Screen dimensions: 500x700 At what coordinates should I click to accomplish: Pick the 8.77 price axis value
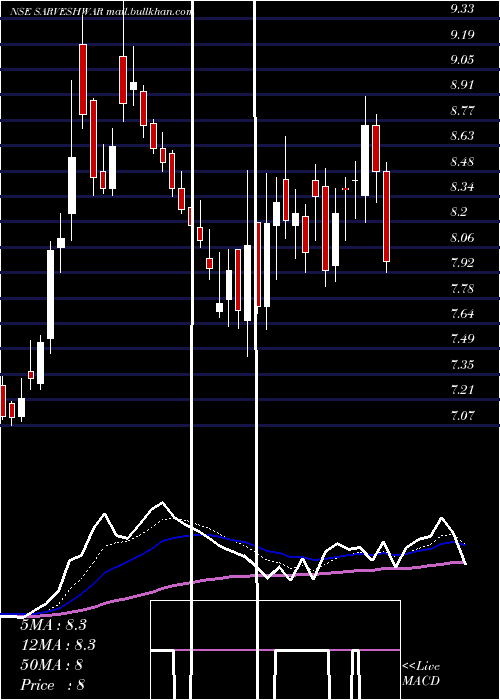pos(462,110)
